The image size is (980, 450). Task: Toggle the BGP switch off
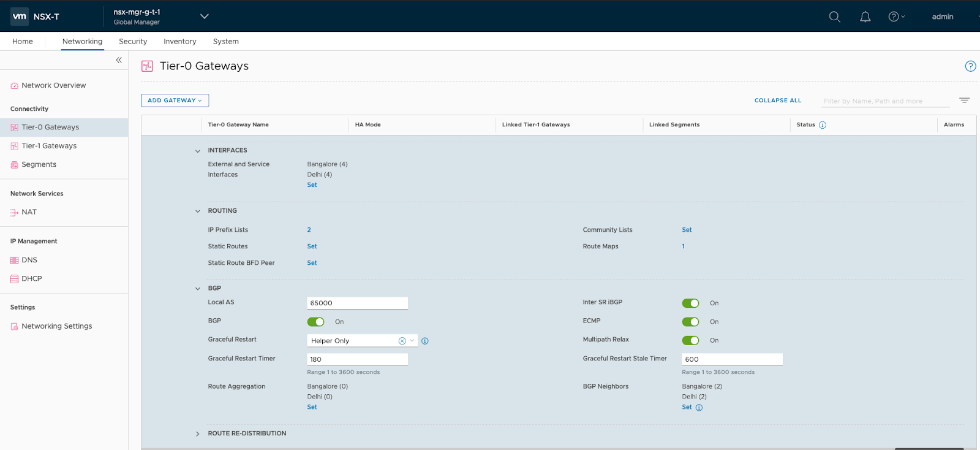coord(316,322)
